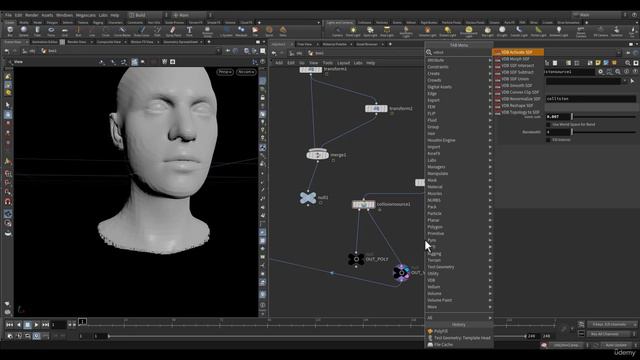The width and height of the screenshot is (640, 360).
Task: Jump to last frame in playbar
Action: (x=45, y=325)
